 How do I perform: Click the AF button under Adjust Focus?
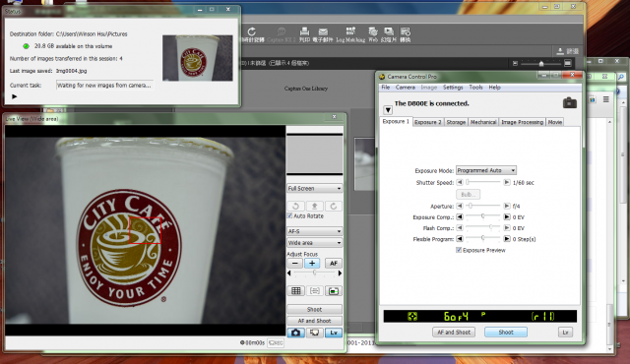tap(334, 264)
